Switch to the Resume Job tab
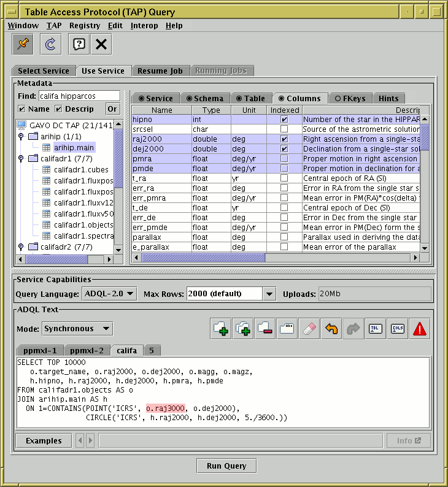Viewport: 448px width, 487px height. click(160, 71)
